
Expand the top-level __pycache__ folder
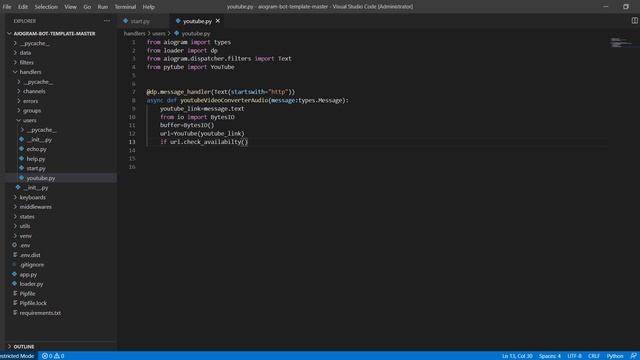tap(35, 43)
